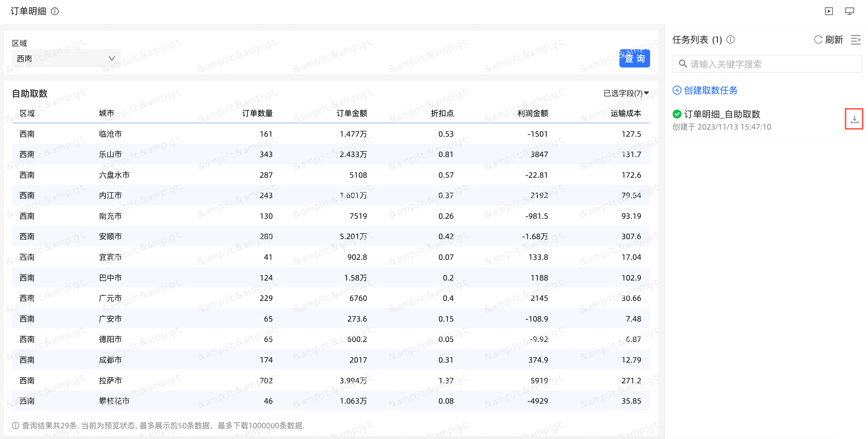Click the 创建取数任务 link
Screen dimensions: 868x439
point(705,90)
